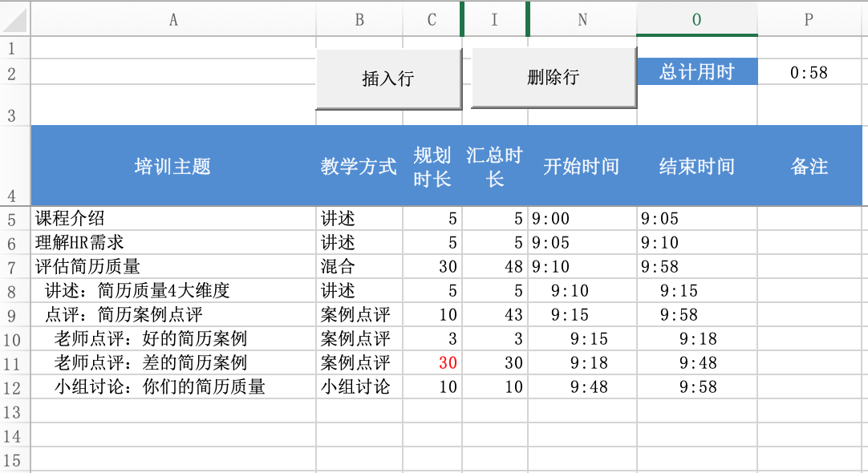Viewport: 868px width, 473px height.
Task: Select the total time cell 0:58
Action: [809, 72]
